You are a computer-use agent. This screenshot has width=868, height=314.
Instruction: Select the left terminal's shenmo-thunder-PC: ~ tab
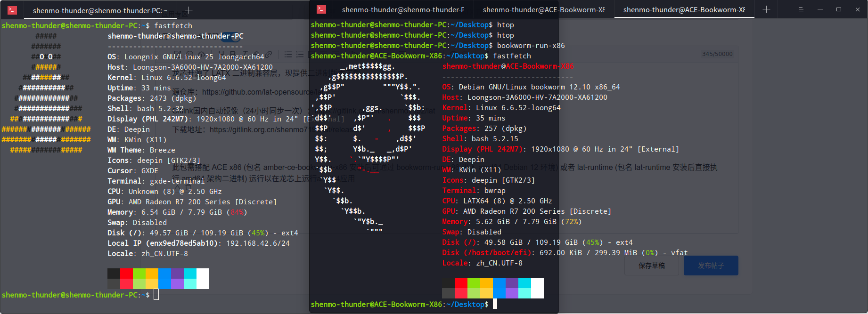point(100,10)
